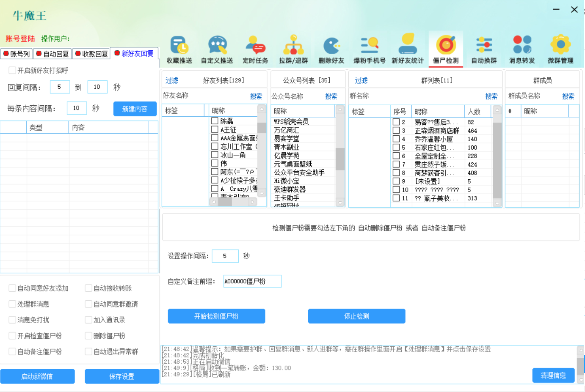Viewport: 585px width, 392px height.
Task: Toggle 开启检查僵尸粉 checkbox
Action: [12, 336]
